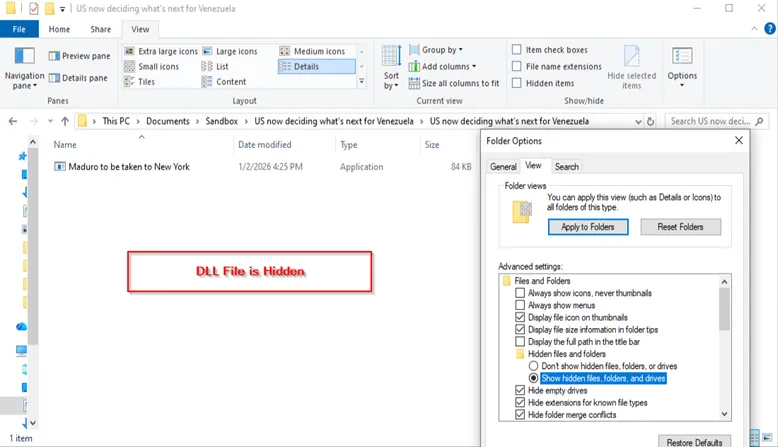Click Documents in the address path
The width and height of the screenshot is (778, 447).
(x=168, y=121)
